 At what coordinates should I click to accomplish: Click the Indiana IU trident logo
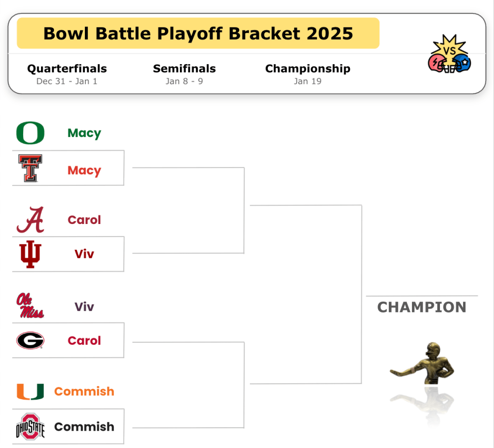pyautogui.click(x=30, y=254)
